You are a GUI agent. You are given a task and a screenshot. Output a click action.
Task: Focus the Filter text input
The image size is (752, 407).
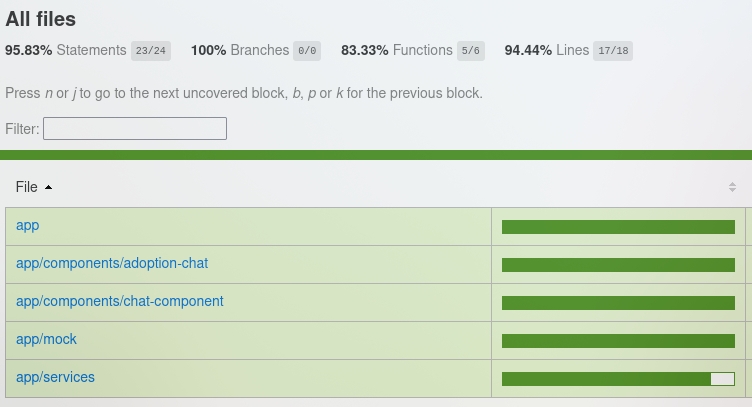click(135, 128)
